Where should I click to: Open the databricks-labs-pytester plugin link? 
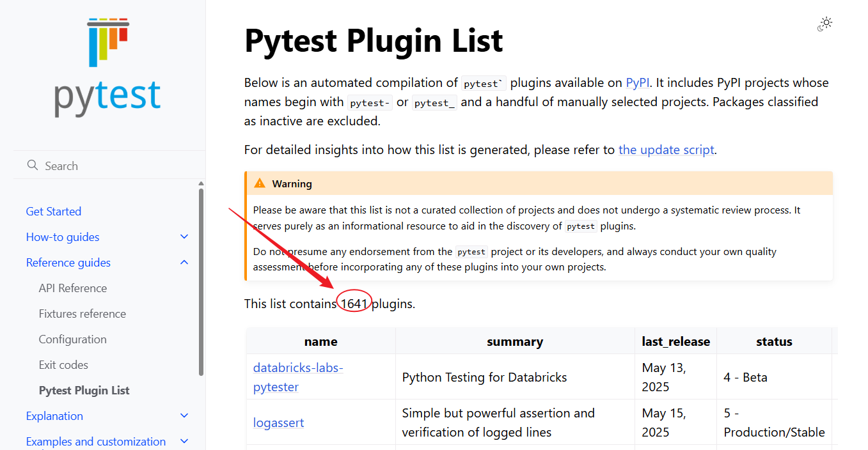[x=298, y=377]
